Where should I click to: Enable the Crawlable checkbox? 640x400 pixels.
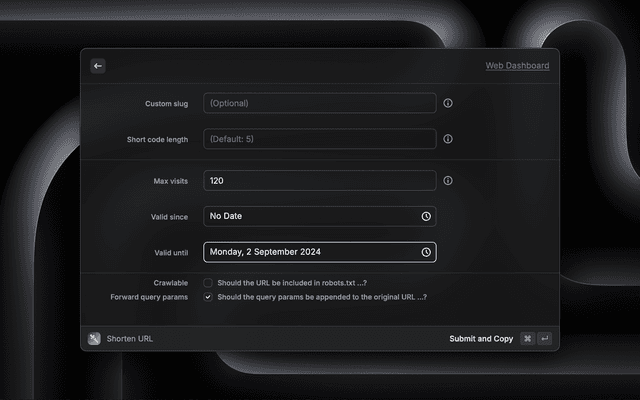(208, 283)
